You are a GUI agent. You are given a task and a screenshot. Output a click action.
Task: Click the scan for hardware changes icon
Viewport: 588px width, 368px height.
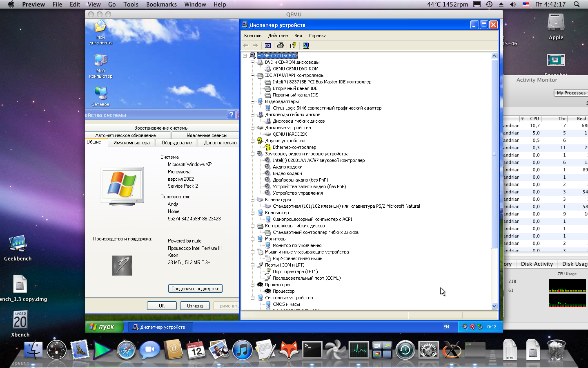tap(306, 45)
